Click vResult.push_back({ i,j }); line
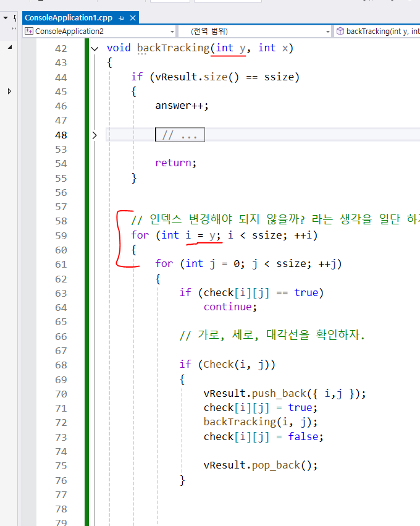 [285, 394]
